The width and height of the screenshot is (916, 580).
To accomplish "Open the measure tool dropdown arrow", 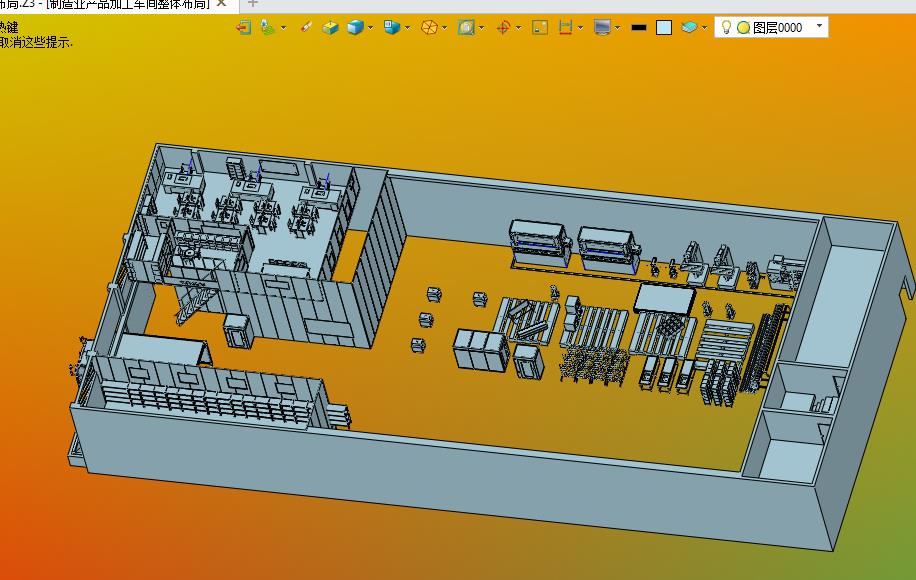I will click(x=580, y=28).
